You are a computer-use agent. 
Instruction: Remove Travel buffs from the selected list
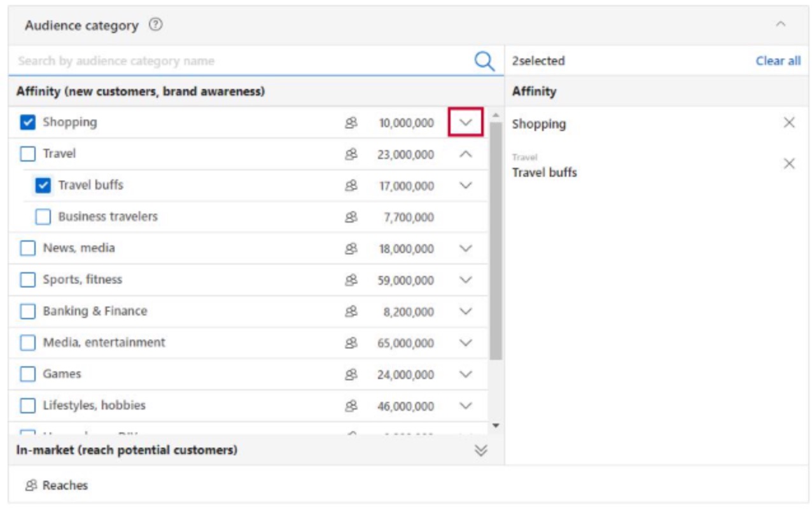(789, 164)
